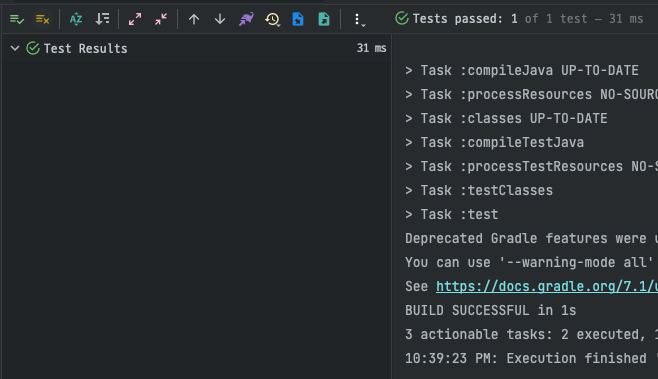
Task: Click green check icon beside Test Results
Action: click(33, 48)
